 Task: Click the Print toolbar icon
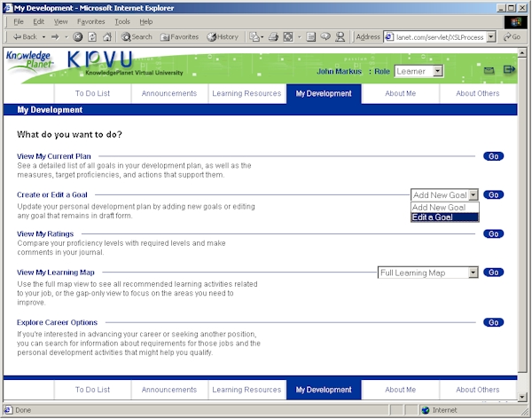[x=273, y=36]
